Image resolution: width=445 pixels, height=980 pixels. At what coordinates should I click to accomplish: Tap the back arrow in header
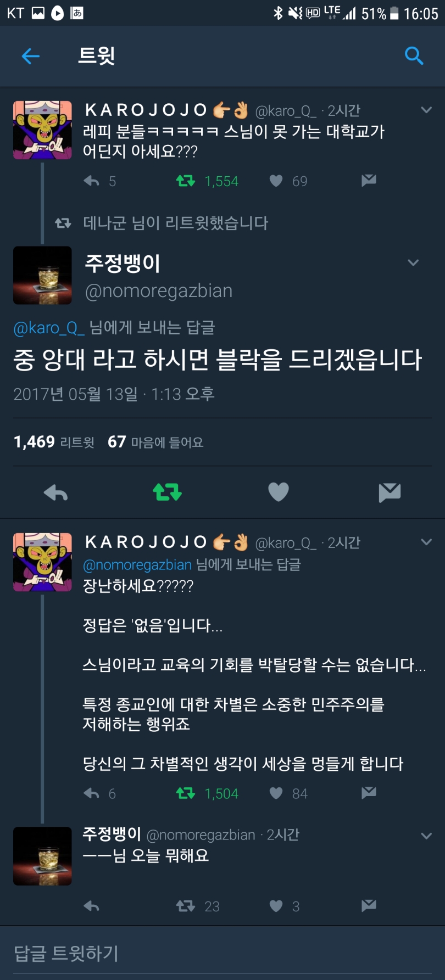click(30, 55)
